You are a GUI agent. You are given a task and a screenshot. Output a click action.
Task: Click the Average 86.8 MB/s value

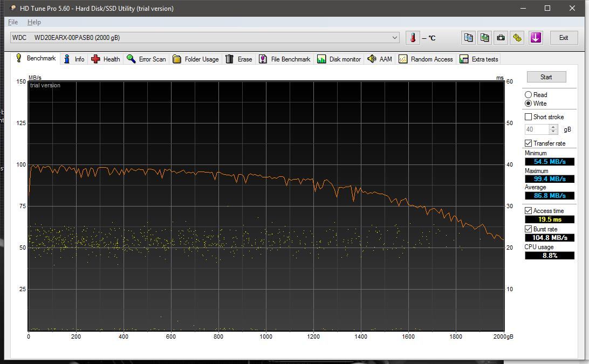point(550,195)
